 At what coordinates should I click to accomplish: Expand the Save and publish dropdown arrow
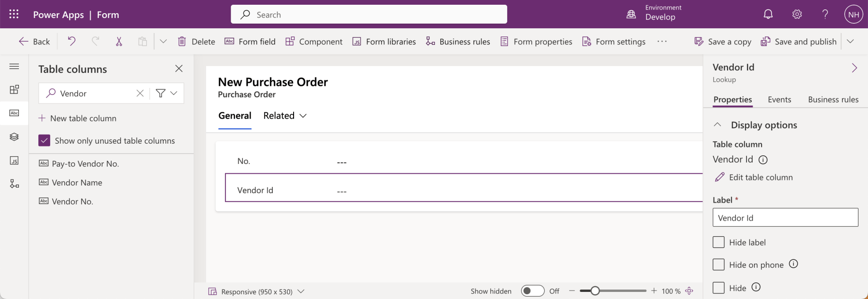(850, 41)
